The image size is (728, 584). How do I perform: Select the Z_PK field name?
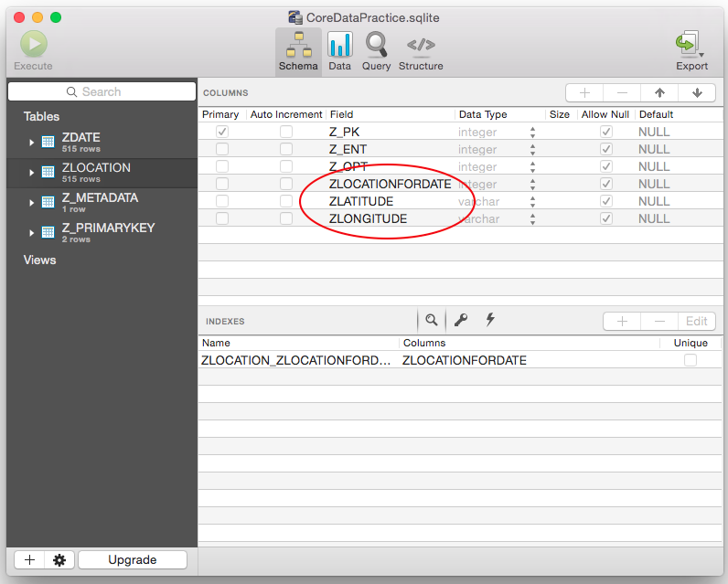[x=344, y=133]
